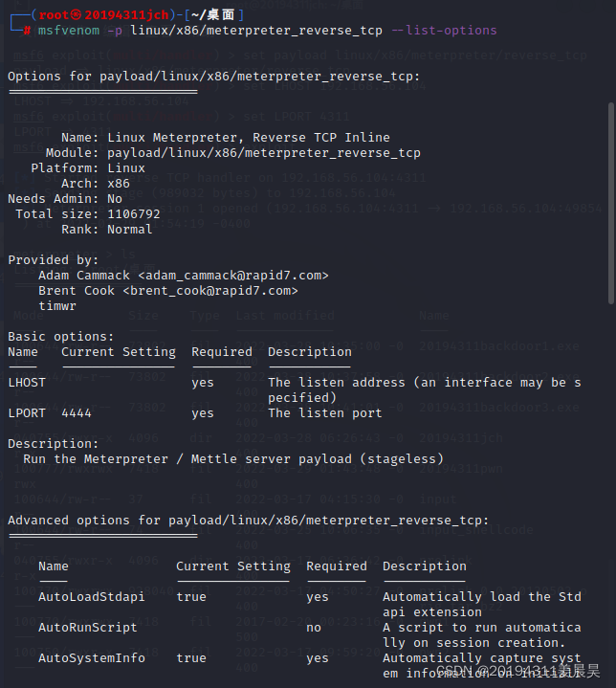Click Current Setting header in Basic options table

pyautogui.click(x=119, y=352)
